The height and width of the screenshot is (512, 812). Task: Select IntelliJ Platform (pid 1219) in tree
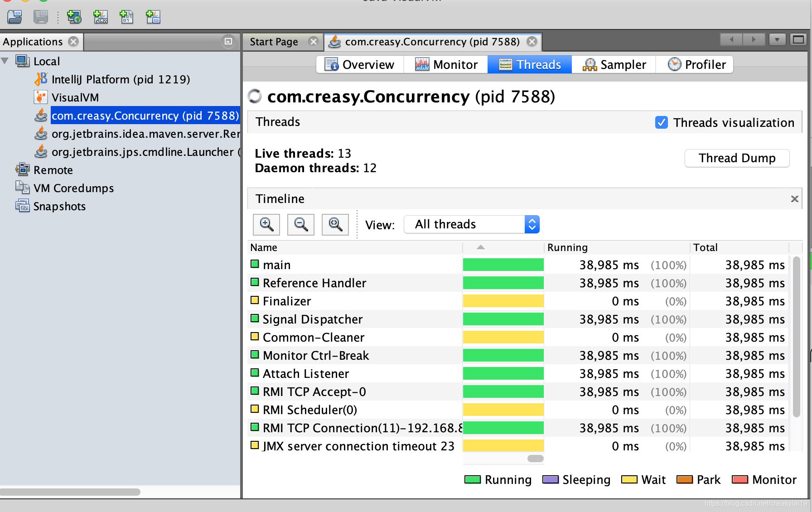(x=121, y=79)
